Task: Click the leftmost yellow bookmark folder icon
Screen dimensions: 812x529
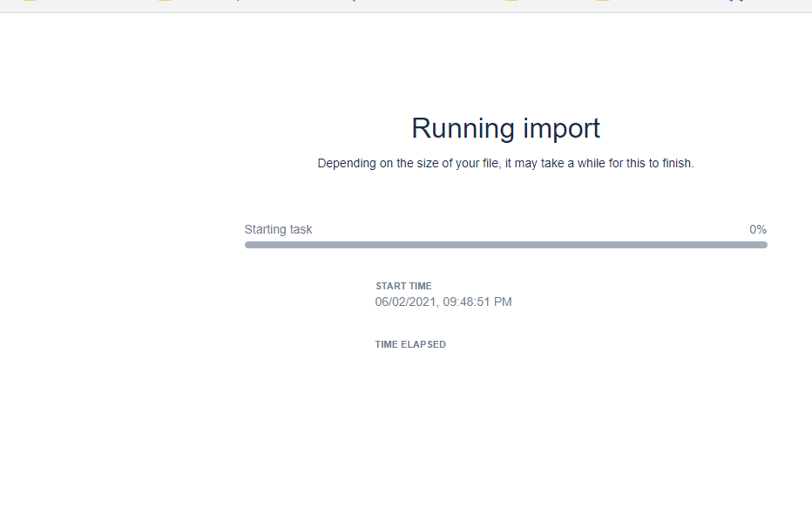Action: click(x=29, y=1)
